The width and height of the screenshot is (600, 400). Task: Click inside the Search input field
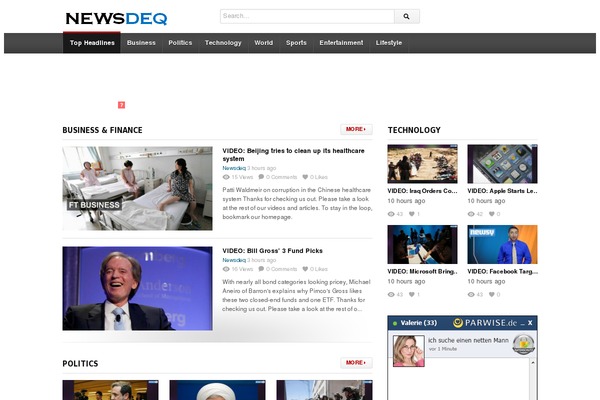point(307,16)
